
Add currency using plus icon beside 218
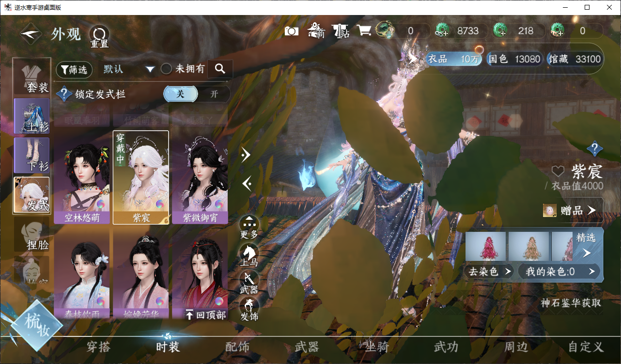500,31
